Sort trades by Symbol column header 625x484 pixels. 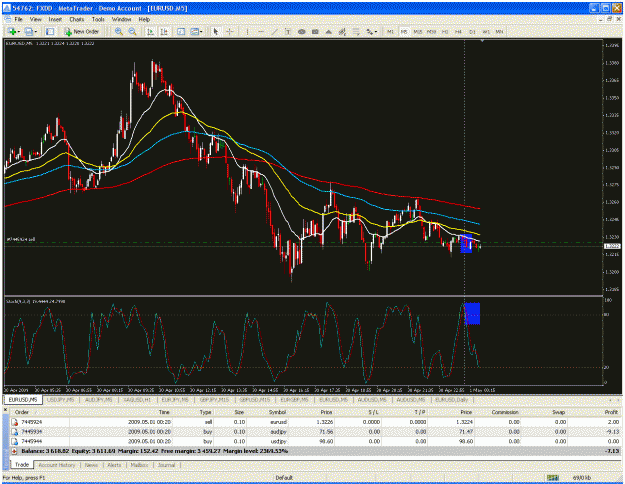pos(277,412)
